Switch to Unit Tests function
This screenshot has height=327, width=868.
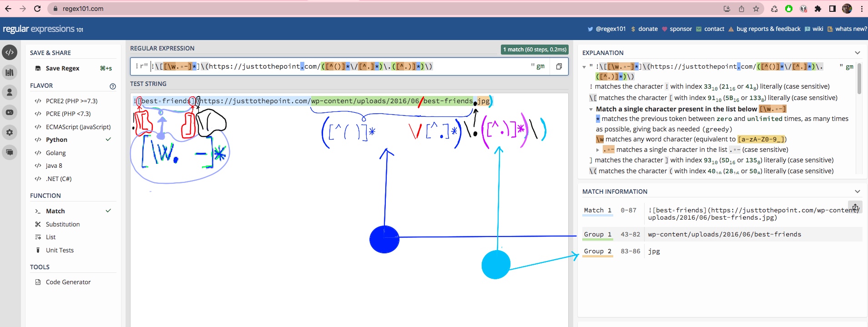click(60, 250)
